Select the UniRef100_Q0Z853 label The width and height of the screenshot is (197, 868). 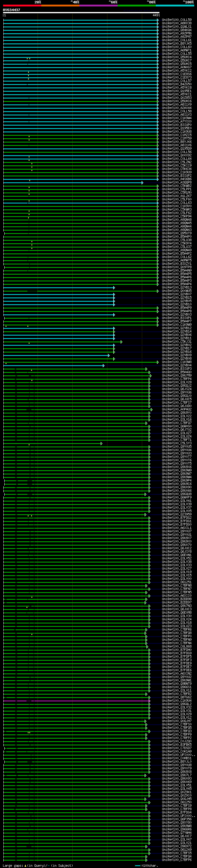[177, 98]
